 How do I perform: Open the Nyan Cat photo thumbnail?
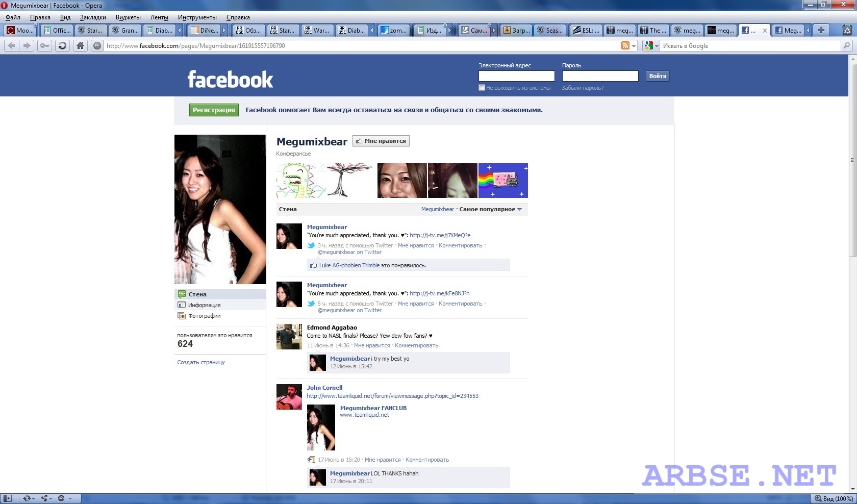pos(503,181)
